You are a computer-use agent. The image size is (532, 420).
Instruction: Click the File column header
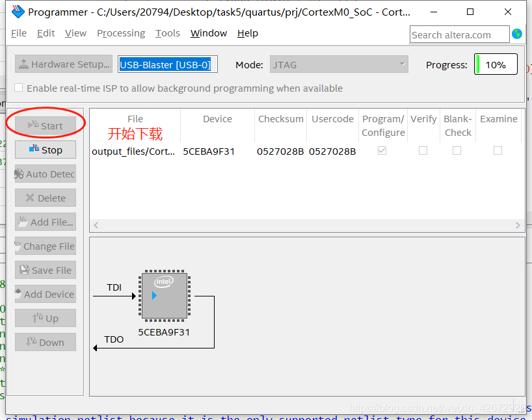click(135, 119)
